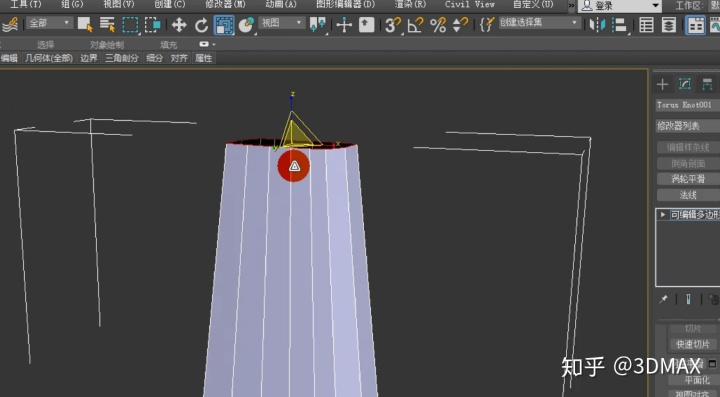Switch to the 对象绘制 ribbon tab
The height and width of the screenshot is (397, 720).
pos(107,45)
